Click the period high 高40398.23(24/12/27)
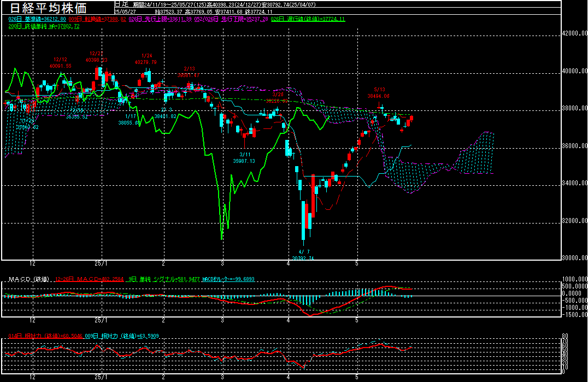The width and height of the screenshot is (588, 382). (x=234, y=5)
